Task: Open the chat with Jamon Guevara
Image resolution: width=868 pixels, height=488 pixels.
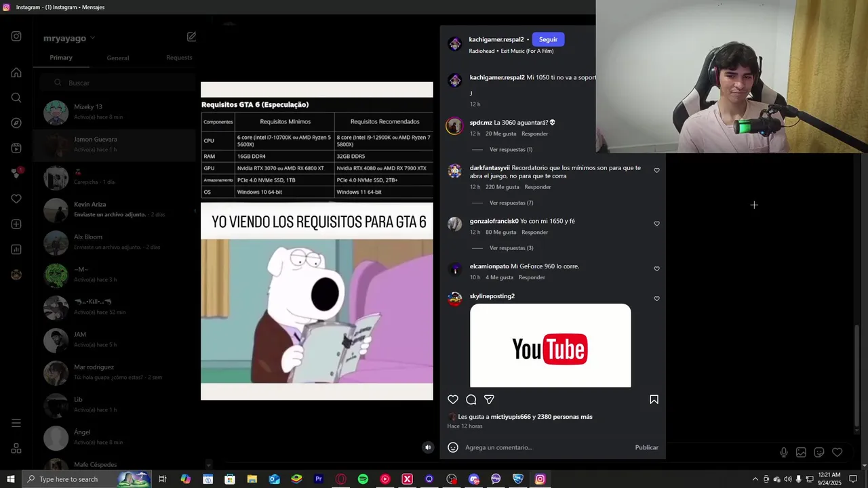Action: pos(115,144)
